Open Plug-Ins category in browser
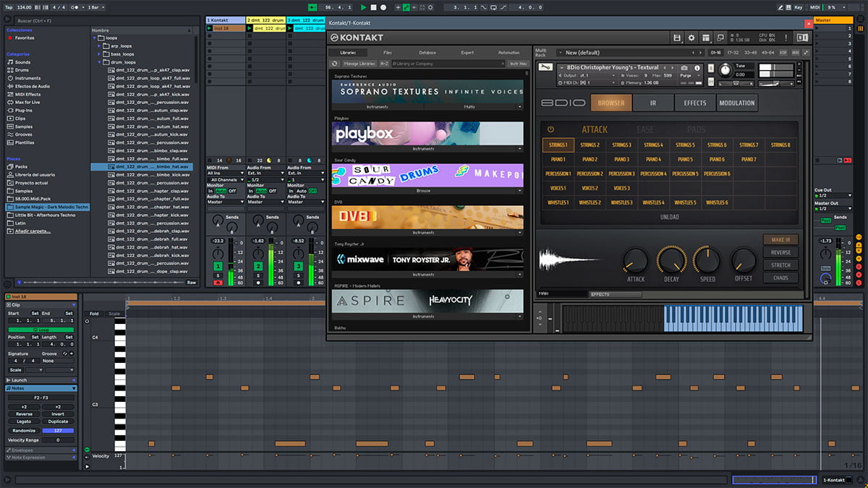Image resolution: width=868 pixels, height=488 pixels. pyautogui.click(x=23, y=110)
